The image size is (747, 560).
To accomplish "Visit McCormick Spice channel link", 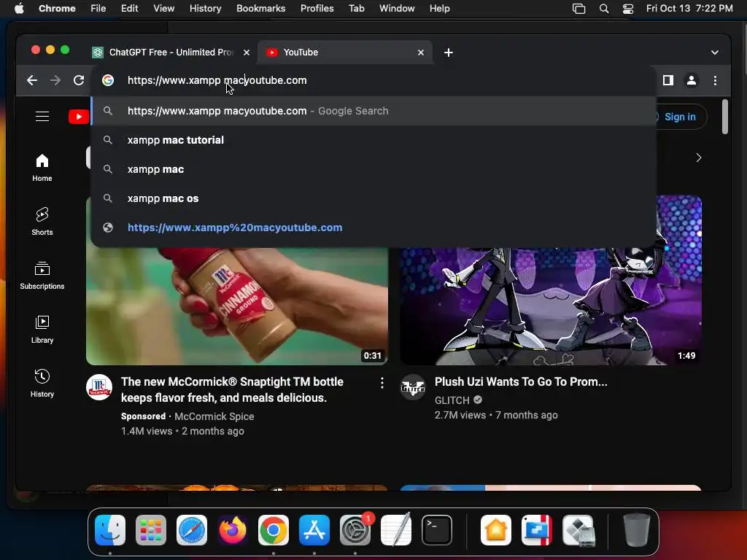I will [x=214, y=416].
